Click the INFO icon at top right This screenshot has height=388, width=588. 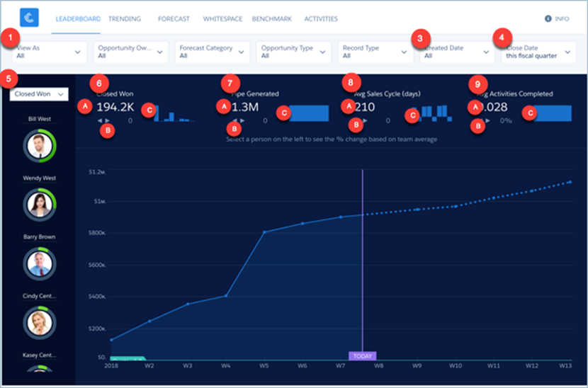click(548, 19)
